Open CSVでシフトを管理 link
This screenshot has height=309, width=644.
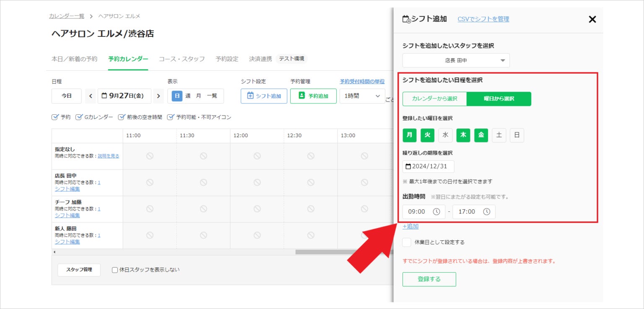[x=483, y=19]
